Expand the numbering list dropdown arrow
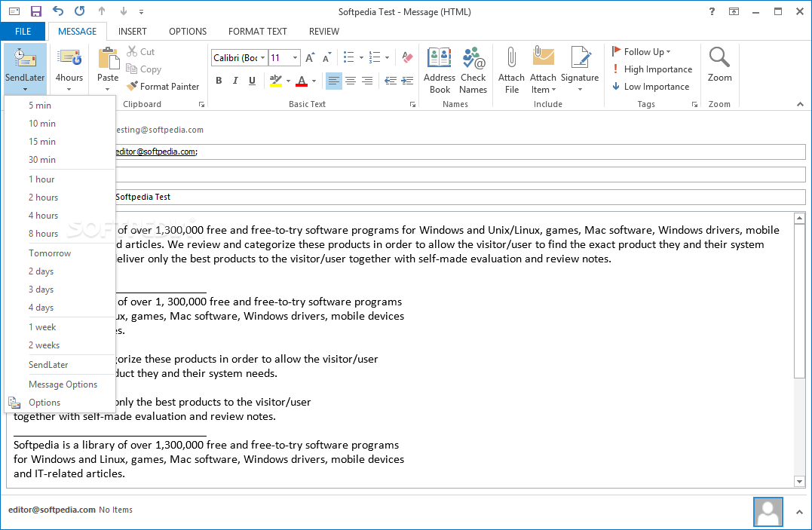 click(x=388, y=57)
